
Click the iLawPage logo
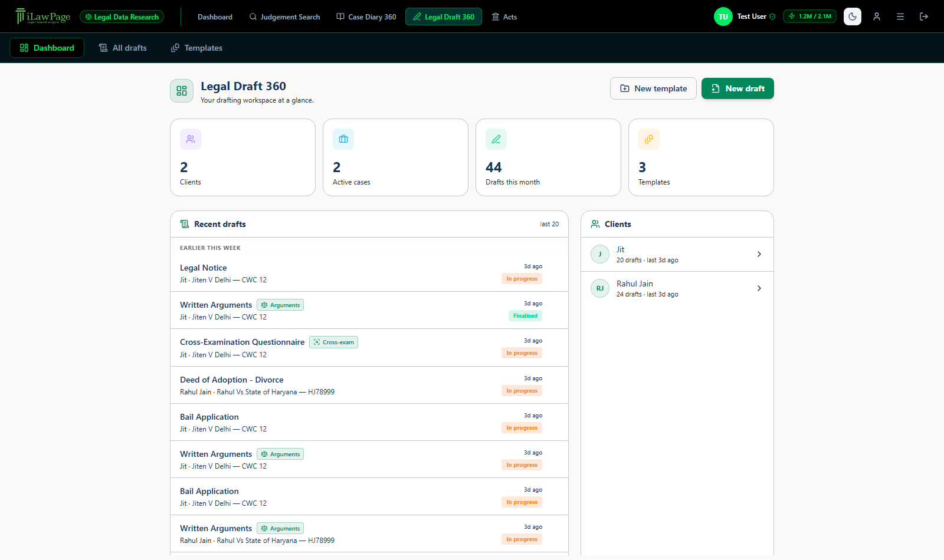tap(42, 17)
